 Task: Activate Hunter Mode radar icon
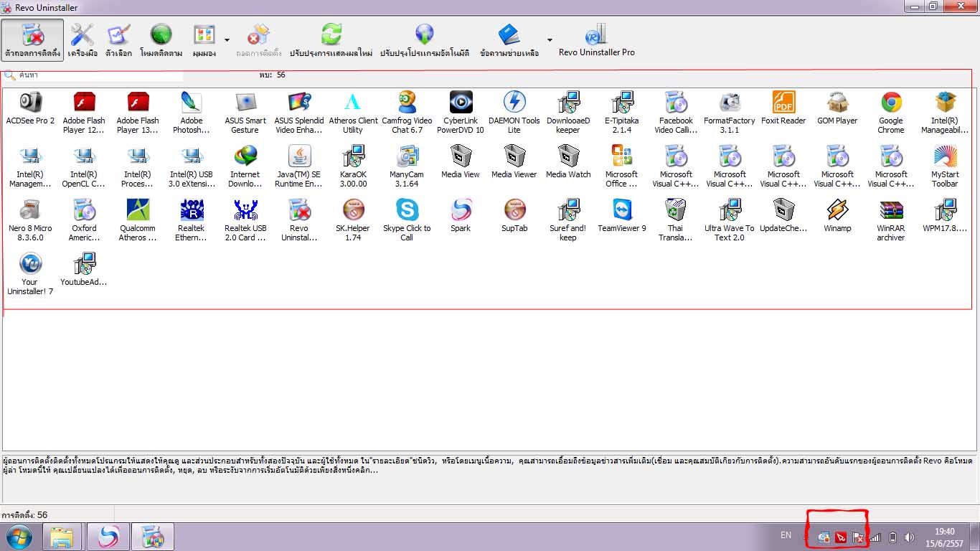pos(161,40)
